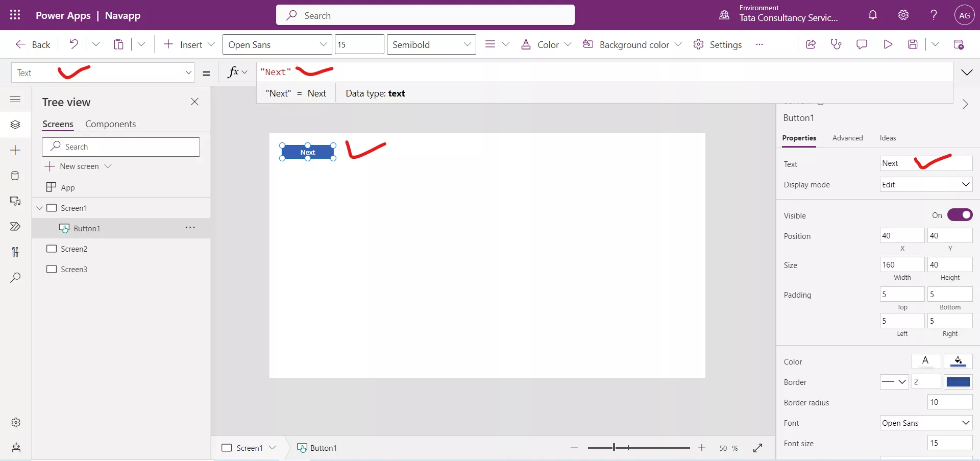Open the Display mode Edit dropdown

click(926, 184)
